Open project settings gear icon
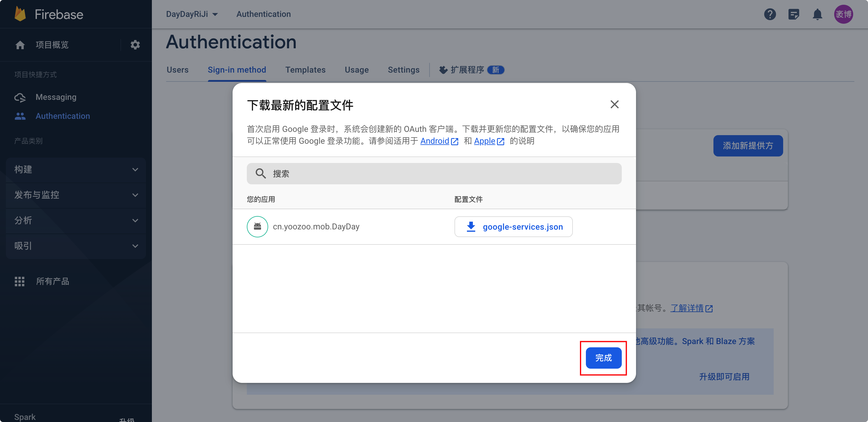The width and height of the screenshot is (868, 422). pos(135,45)
